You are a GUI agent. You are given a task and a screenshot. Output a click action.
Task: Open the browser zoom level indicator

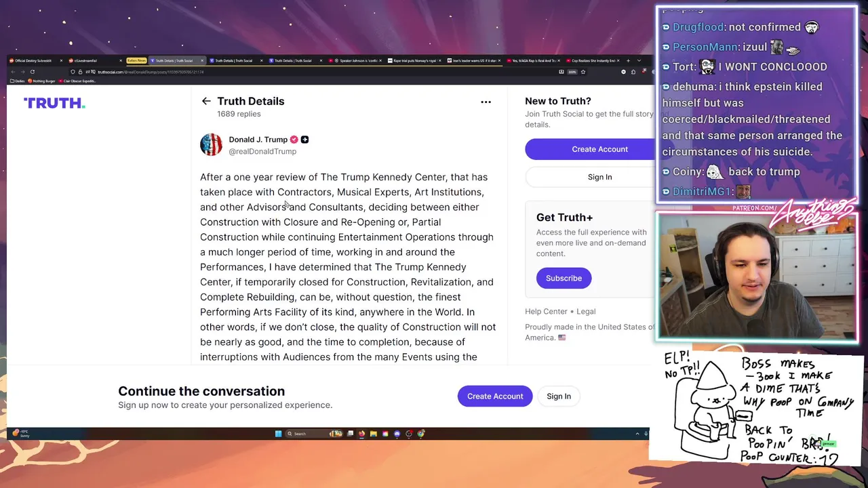click(x=572, y=72)
